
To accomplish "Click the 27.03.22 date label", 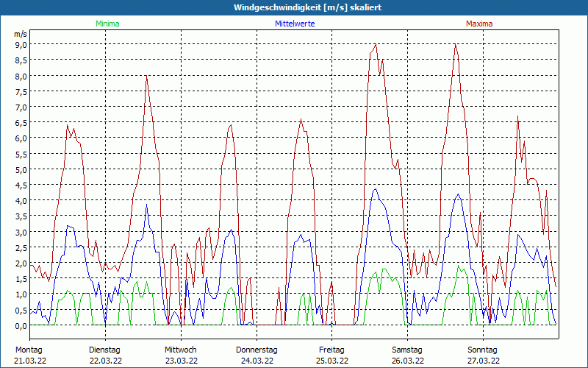I will [484, 361].
